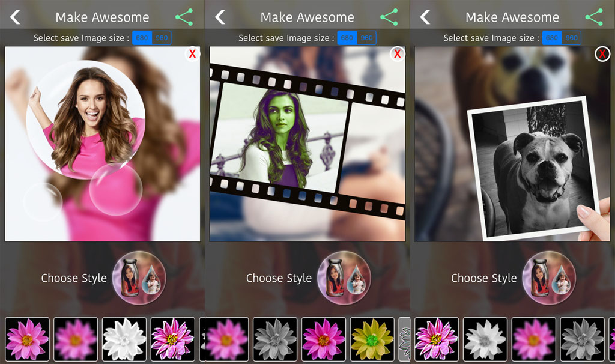The height and width of the screenshot is (364, 615).
Task: Go back from the bubble photo screen
Action: (x=15, y=17)
